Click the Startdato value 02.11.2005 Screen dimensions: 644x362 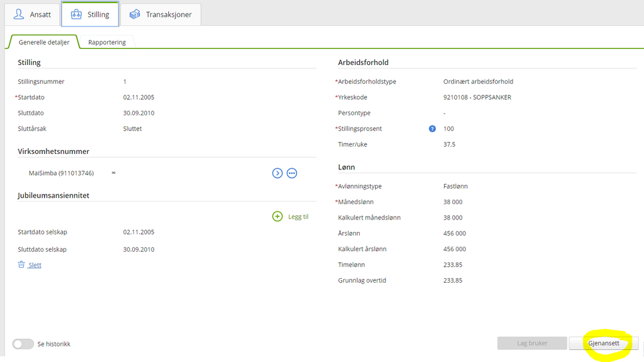(x=139, y=97)
